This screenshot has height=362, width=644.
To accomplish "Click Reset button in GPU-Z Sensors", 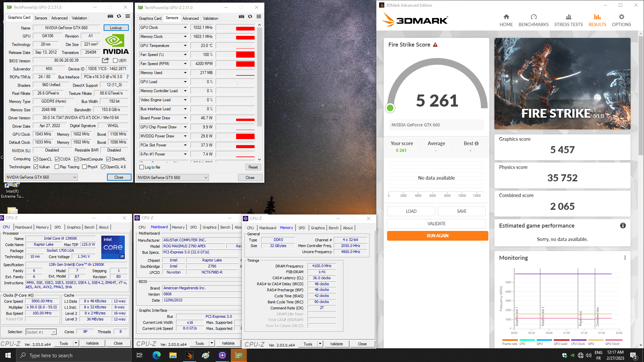I will tap(253, 167).
